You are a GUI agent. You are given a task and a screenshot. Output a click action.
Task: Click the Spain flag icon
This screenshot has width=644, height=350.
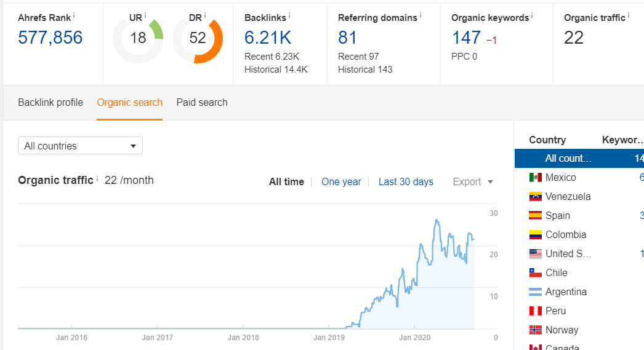(536, 215)
